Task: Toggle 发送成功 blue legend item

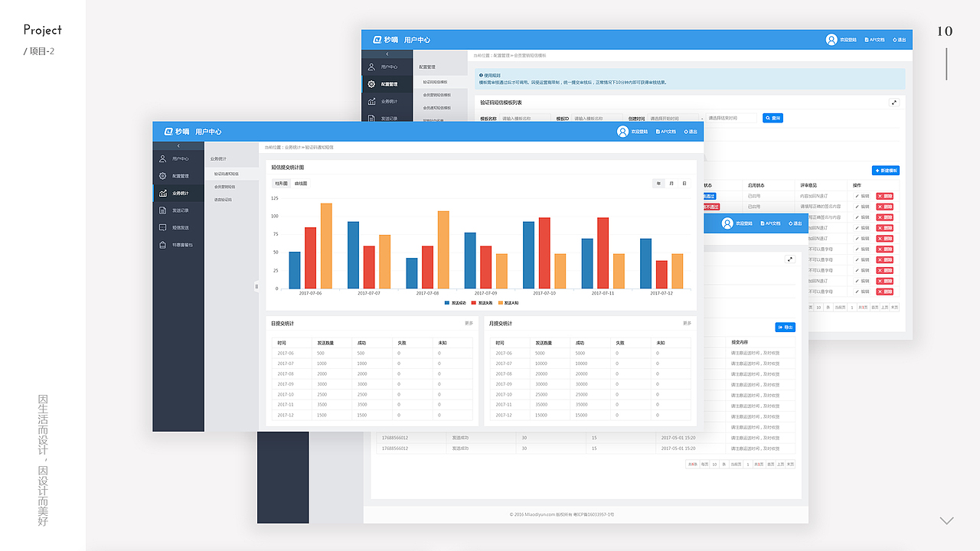Action: [456, 303]
